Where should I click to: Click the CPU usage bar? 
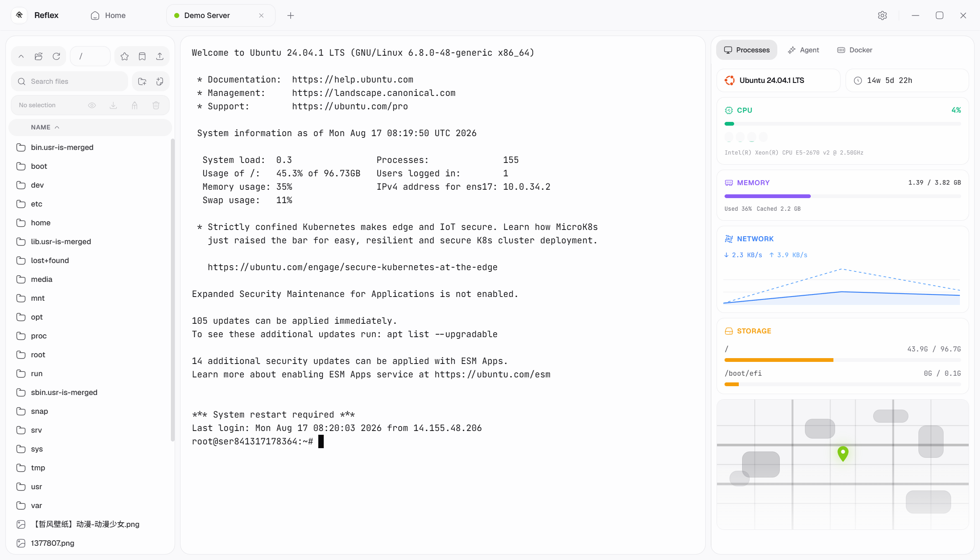click(843, 124)
